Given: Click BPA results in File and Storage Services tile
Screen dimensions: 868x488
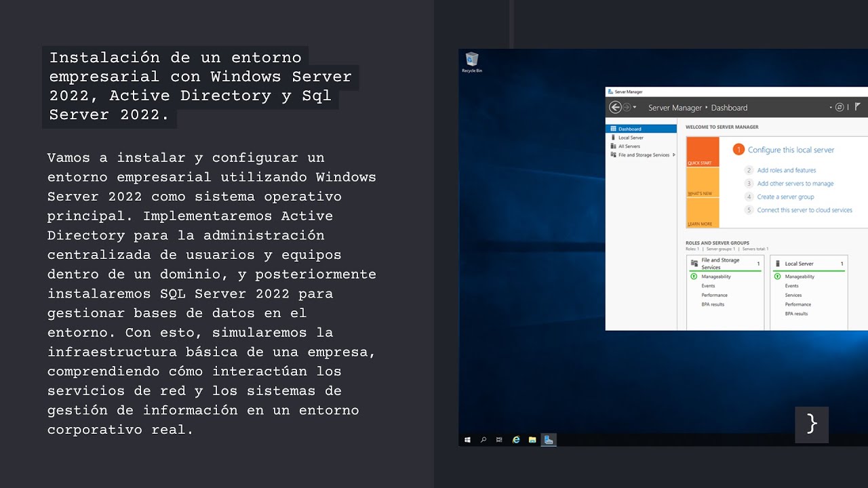Looking at the screenshot, I should (x=713, y=304).
